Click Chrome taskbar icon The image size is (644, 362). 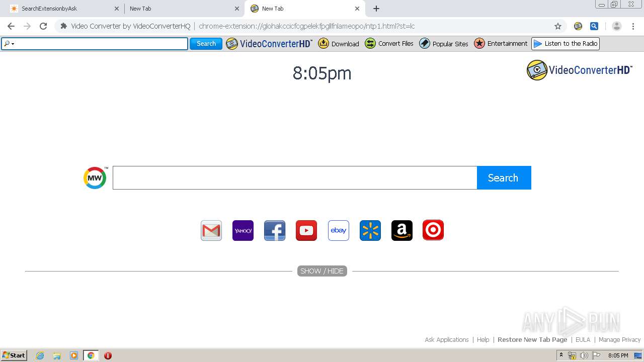(x=91, y=355)
